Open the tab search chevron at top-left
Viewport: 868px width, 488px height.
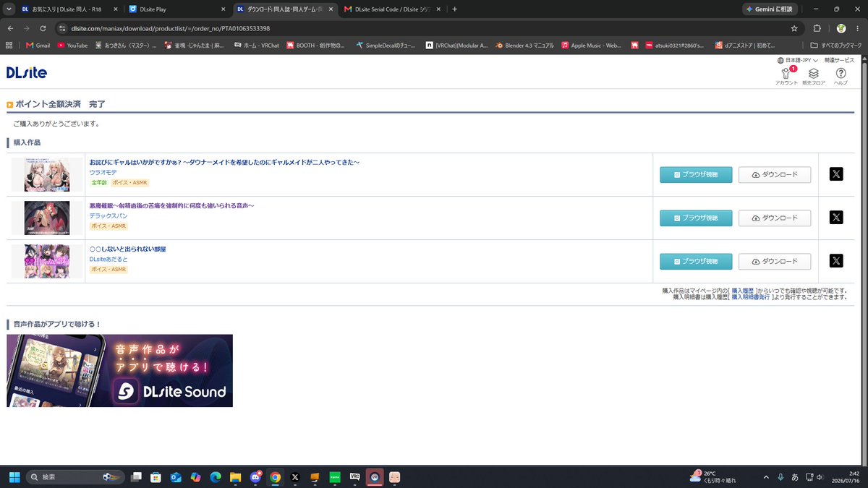8,9
